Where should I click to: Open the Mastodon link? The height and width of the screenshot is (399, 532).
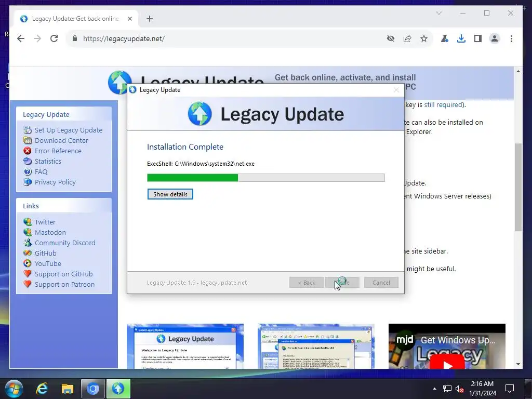[x=50, y=232]
